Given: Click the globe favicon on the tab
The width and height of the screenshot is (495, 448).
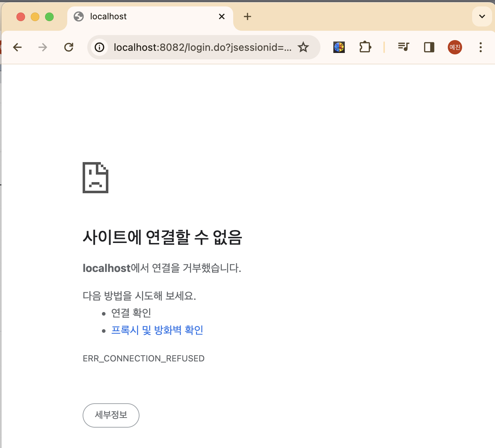Looking at the screenshot, I should coord(79,16).
